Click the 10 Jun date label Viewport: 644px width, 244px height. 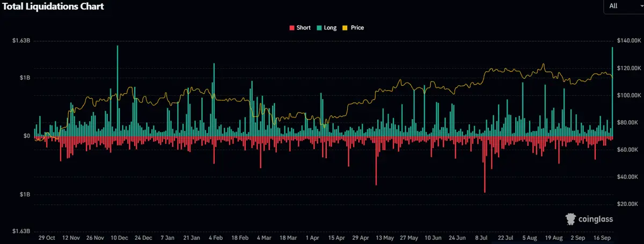[433, 237]
